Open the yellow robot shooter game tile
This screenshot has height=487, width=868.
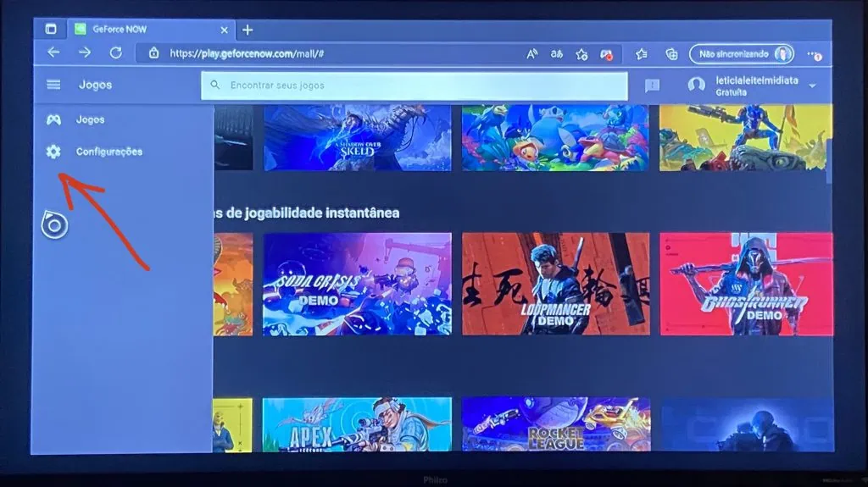pyautogui.click(x=745, y=137)
